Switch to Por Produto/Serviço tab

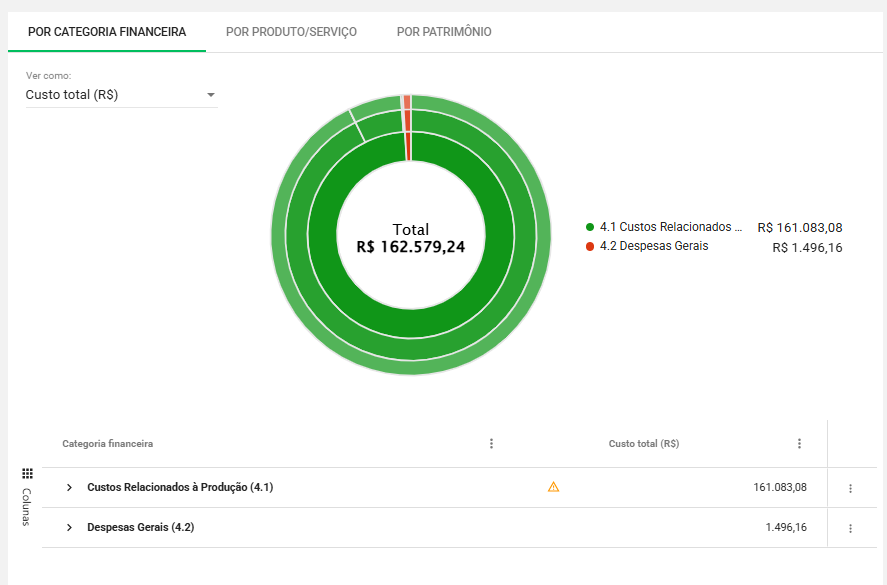click(291, 32)
